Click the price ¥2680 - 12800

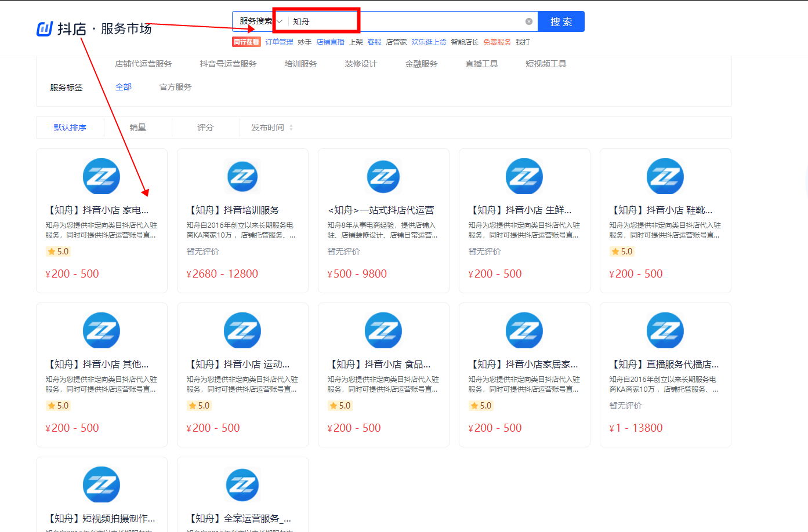pos(222,274)
